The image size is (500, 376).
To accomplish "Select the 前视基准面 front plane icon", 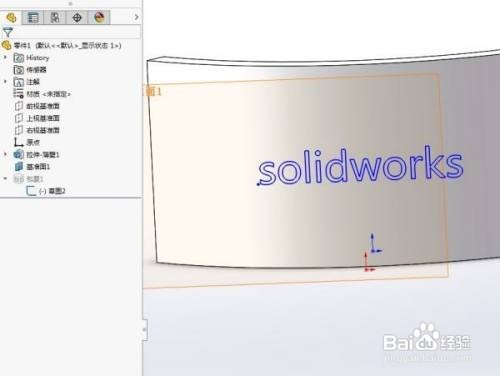I will pyautogui.click(x=19, y=106).
